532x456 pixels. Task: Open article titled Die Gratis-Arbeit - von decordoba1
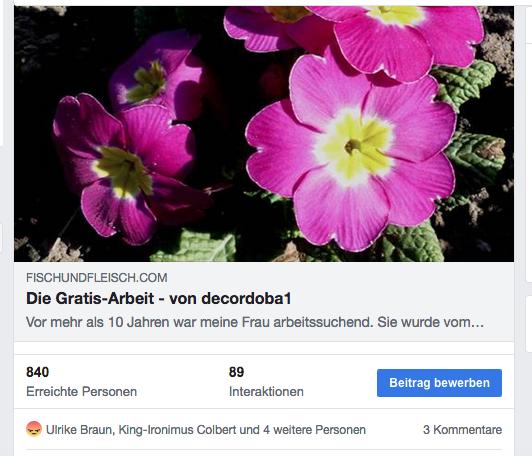tap(158, 299)
